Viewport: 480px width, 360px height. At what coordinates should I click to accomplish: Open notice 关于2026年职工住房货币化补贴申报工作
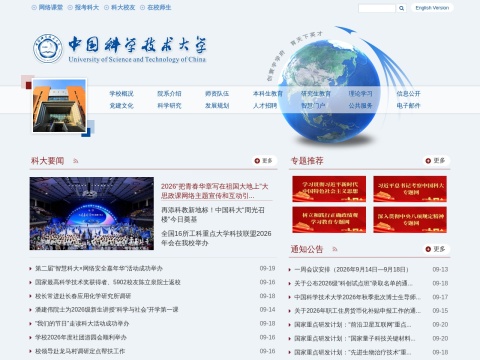pyautogui.click(x=357, y=311)
